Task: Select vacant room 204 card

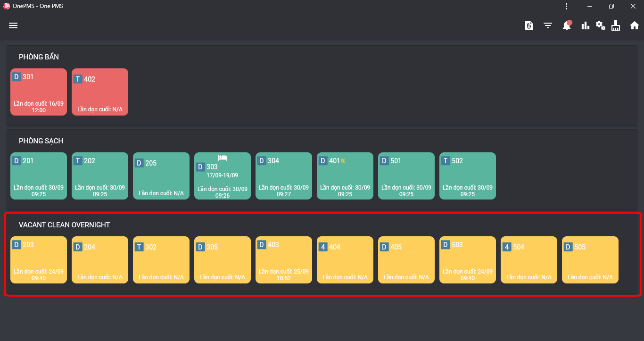Action: coord(100,260)
